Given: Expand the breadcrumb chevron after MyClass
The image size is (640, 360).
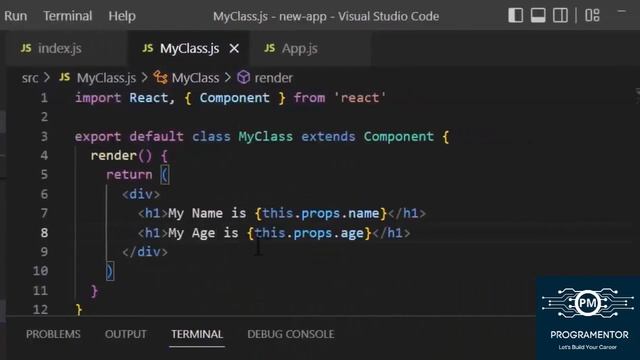Looking at the screenshot, I should click(228, 77).
